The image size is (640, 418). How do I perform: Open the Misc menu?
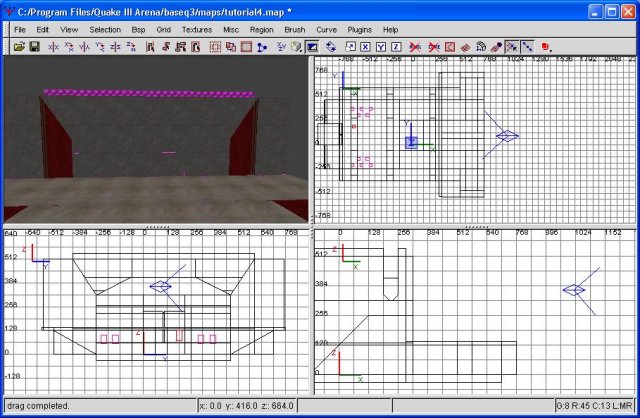[x=231, y=29]
